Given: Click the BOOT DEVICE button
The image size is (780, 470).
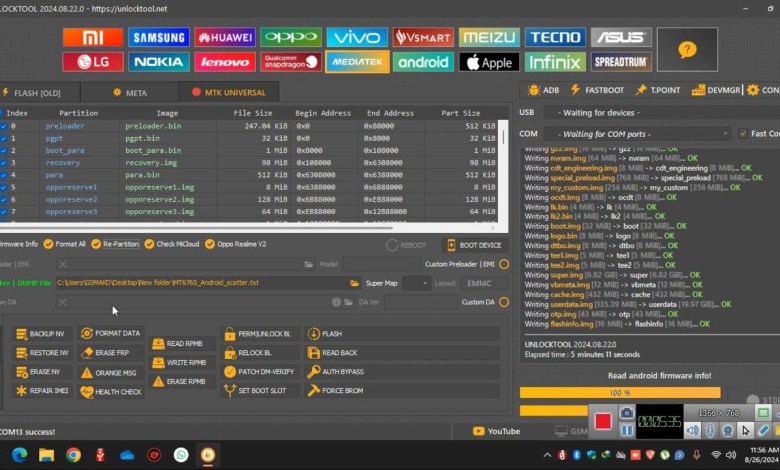Looking at the screenshot, I should (474, 245).
